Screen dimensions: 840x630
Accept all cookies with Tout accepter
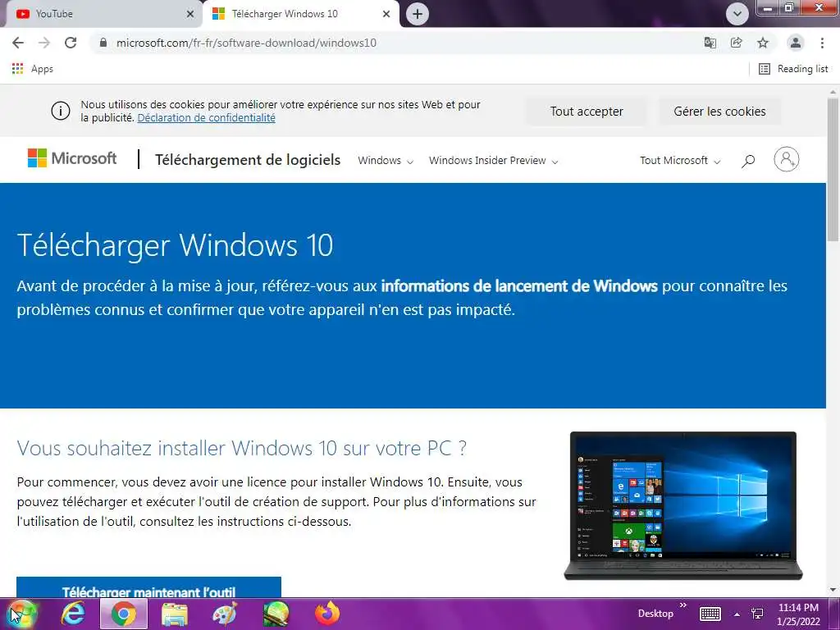coord(586,112)
